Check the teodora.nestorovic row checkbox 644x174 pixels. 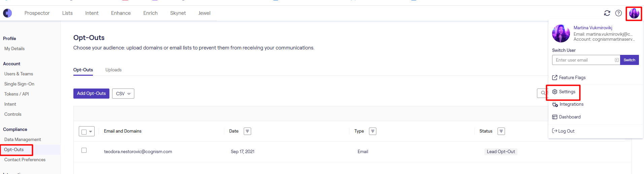point(84,150)
